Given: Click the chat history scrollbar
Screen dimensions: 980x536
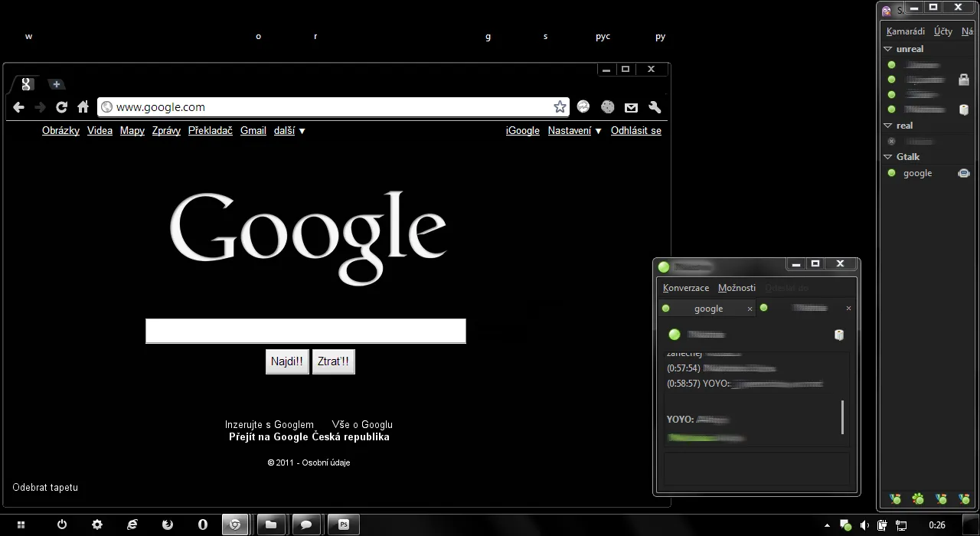Looking at the screenshot, I should tap(842, 417).
